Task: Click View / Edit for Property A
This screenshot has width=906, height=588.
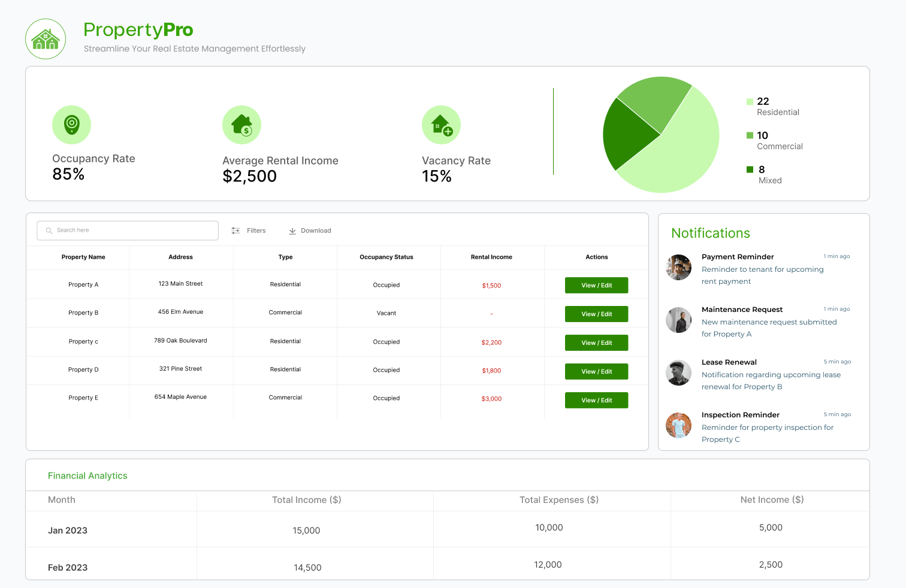Action: pyautogui.click(x=596, y=285)
